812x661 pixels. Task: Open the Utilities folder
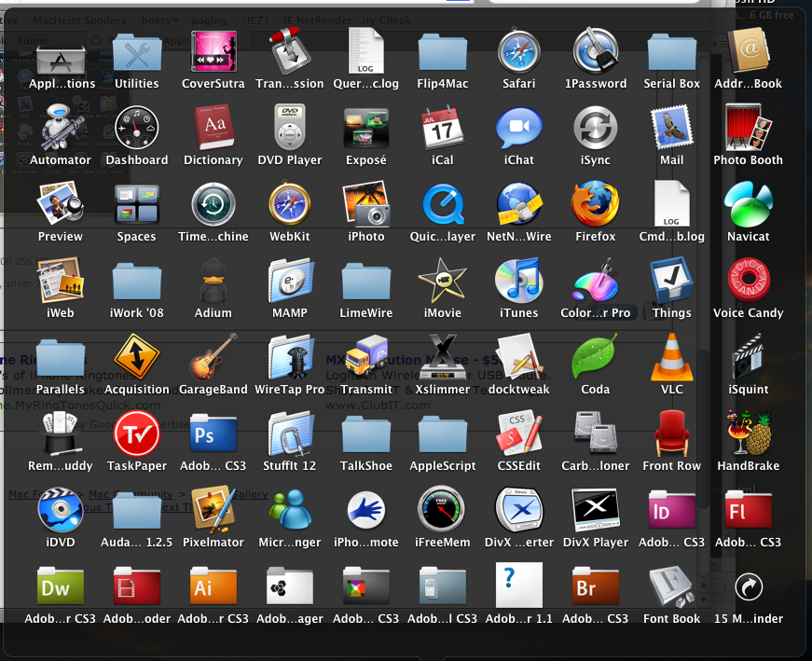(x=137, y=52)
